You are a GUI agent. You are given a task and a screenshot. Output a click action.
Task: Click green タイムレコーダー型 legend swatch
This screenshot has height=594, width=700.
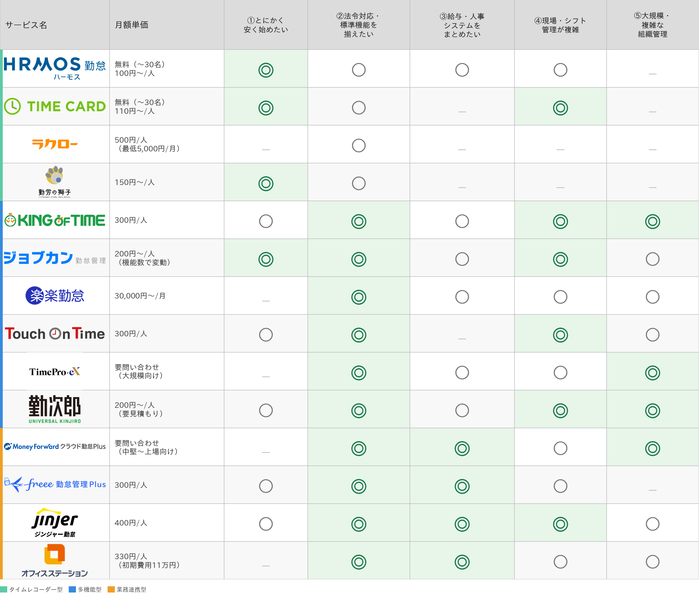tap(4, 589)
